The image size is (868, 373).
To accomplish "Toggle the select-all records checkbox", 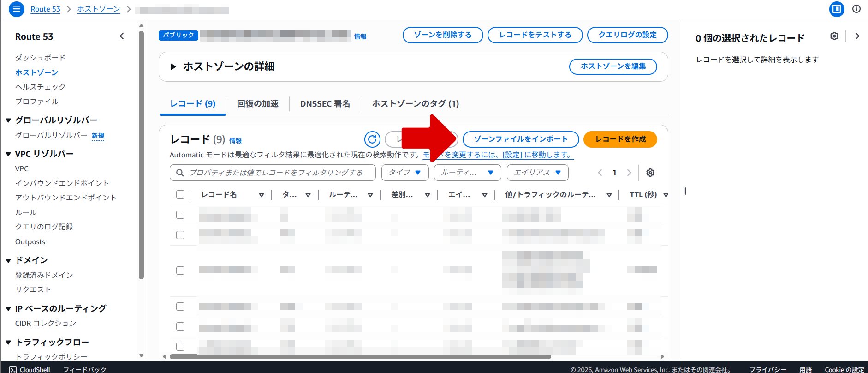I will coord(180,194).
